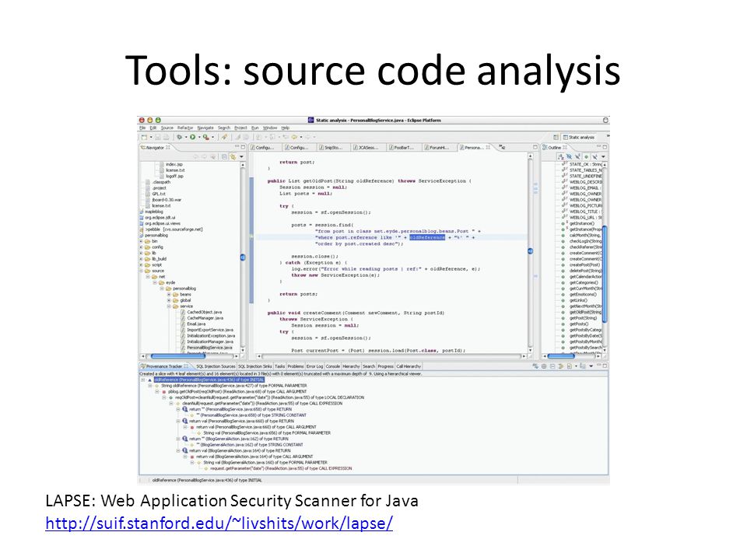The height and width of the screenshot is (560, 747).
Task: Click the mapleblog project icon
Action: pos(142,212)
